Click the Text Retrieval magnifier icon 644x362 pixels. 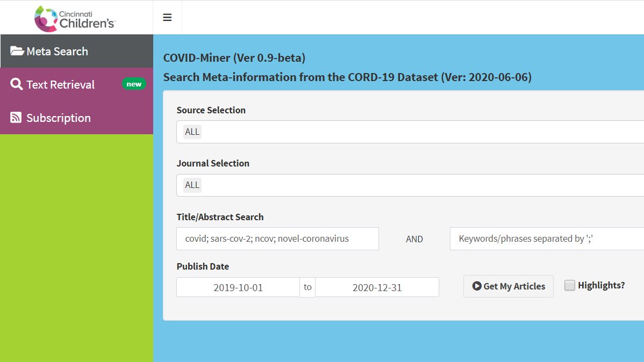click(x=17, y=84)
